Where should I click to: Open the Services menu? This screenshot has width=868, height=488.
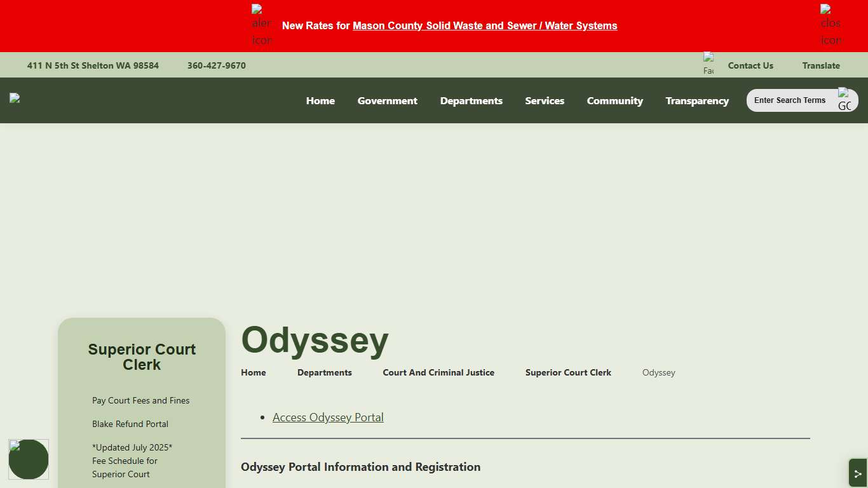click(545, 100)
